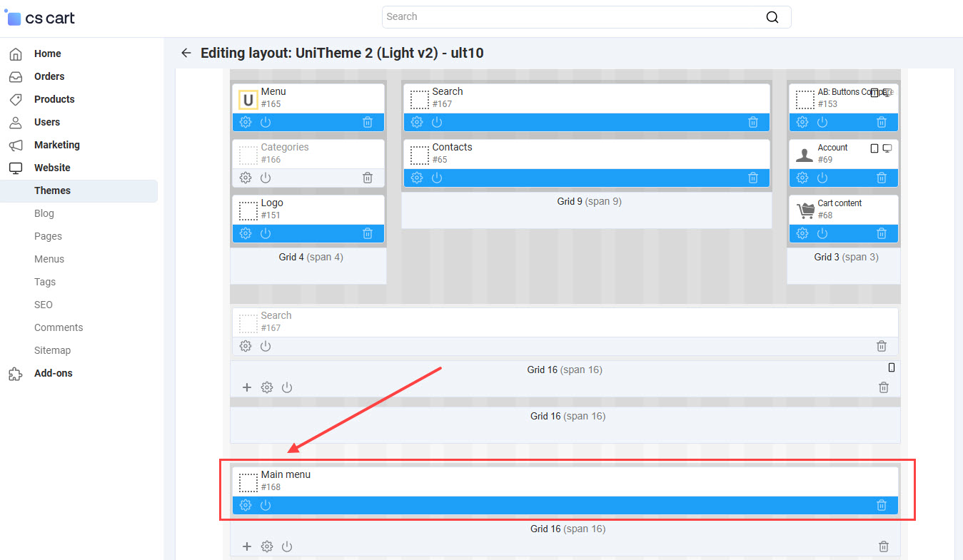Delete the Menu #165 block
963x560 pixels.
tap(368, 122)
